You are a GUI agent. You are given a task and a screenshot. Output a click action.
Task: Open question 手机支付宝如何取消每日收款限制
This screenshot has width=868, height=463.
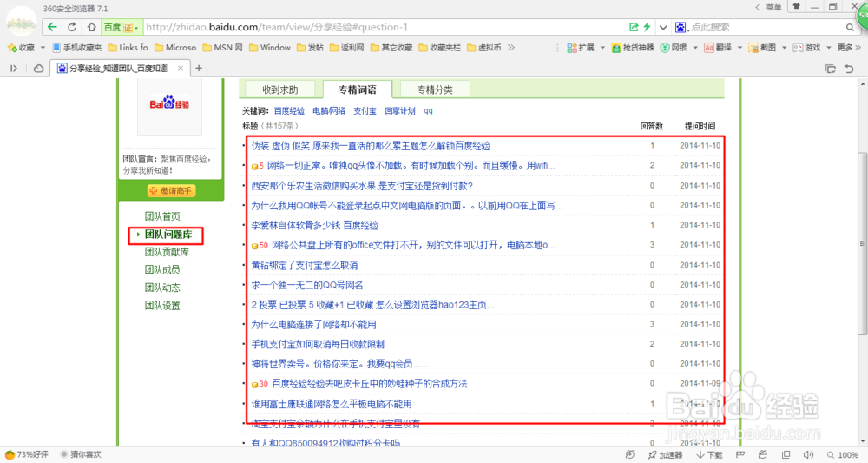coord(318,344)
